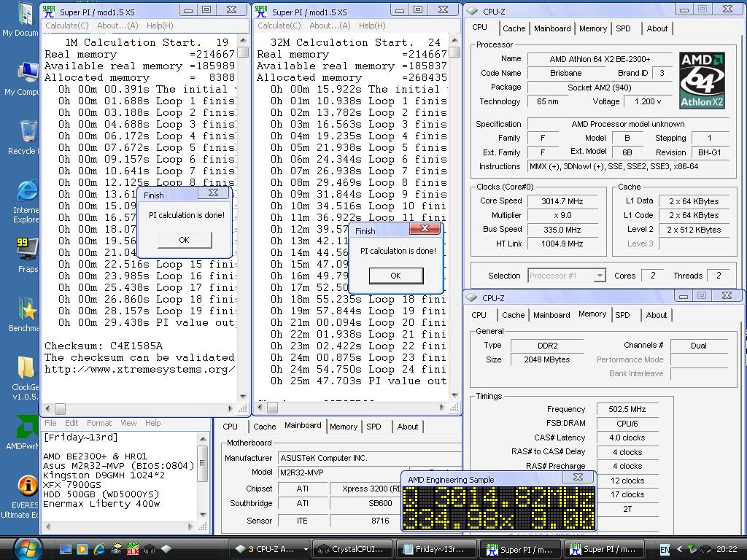Click the CPU-Z diamond quick launch icon
Image resolution: width=747 pixels, height=560 pixels.
[x=166, y=549]
